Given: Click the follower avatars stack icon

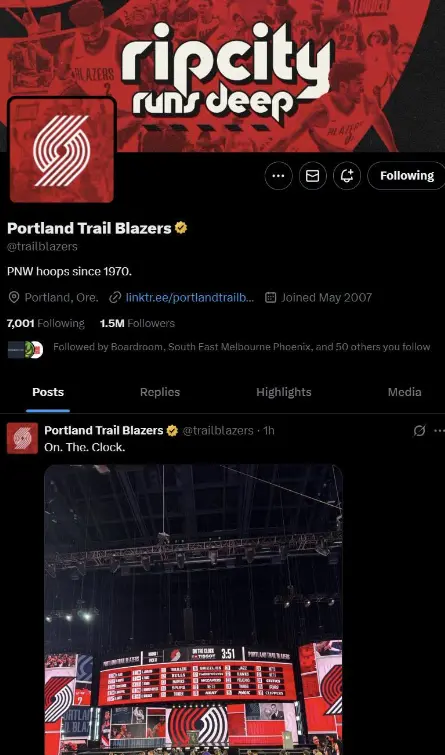Looking at the screenshot, I should tap(26, 349).
